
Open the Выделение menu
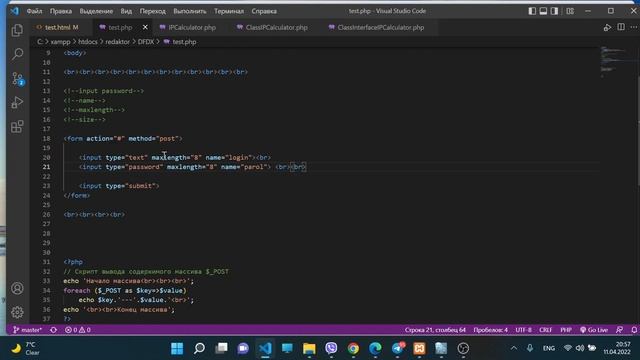[96, 11]
